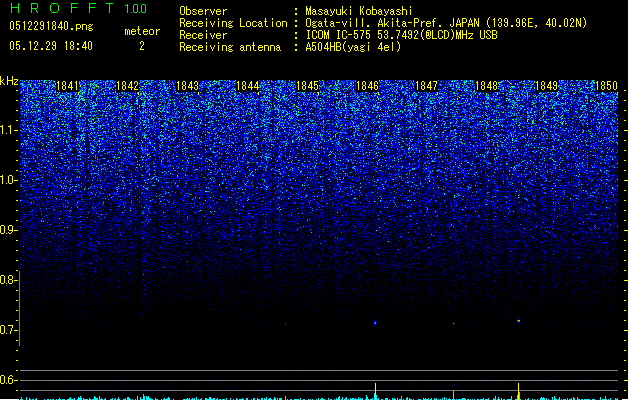Screen dimensions: 629x400
Task: Click the A504HB(yagi 4el) antenna text
Action: point(353,47)
